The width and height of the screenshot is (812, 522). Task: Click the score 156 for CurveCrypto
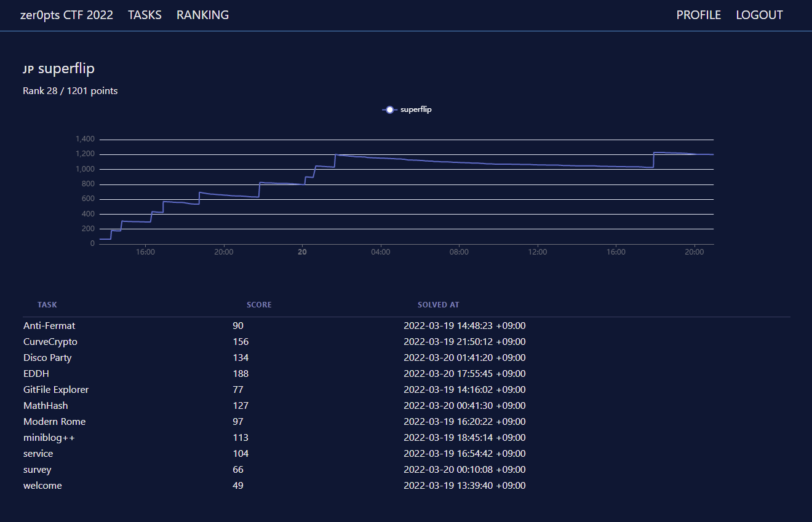pyautogui.click(x=241, y=342)
